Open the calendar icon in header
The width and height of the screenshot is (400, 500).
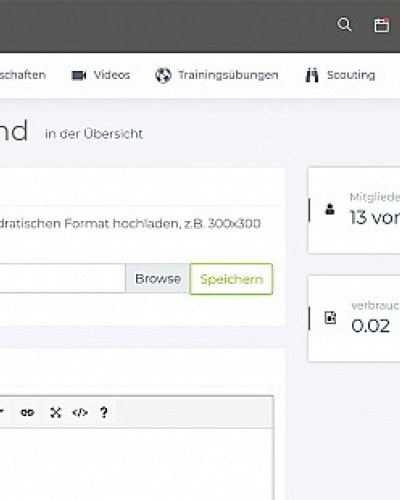[381, 25]
